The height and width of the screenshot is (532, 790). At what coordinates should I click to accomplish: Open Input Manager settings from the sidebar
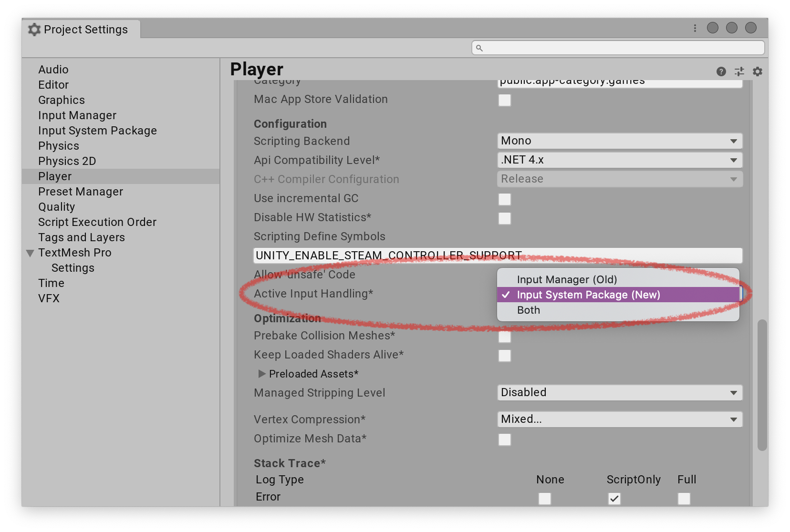[77, 115]
